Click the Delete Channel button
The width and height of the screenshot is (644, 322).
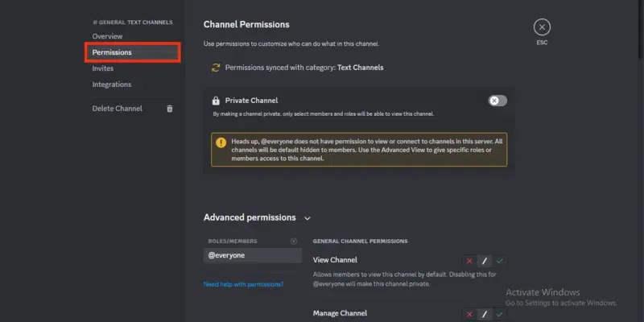click(118, 109)
